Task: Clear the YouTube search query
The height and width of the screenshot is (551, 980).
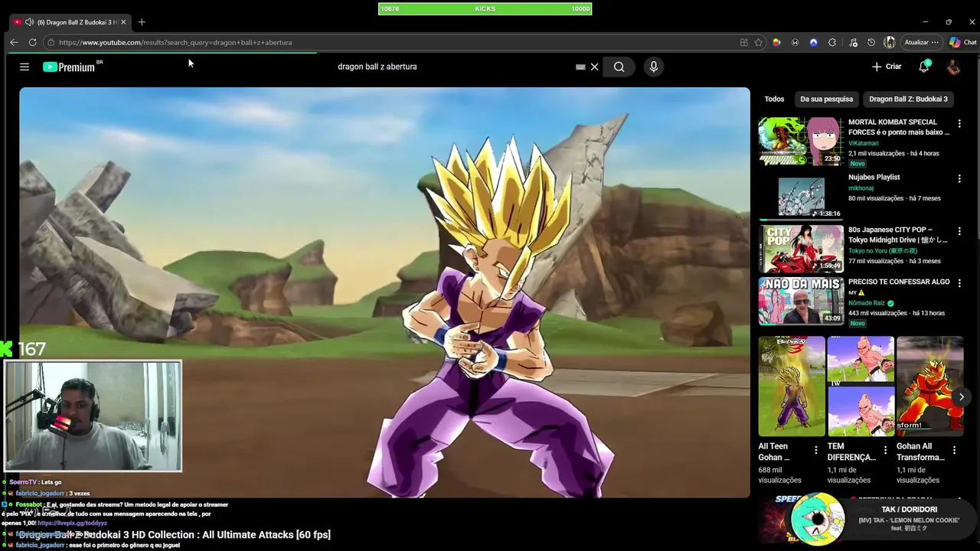Action: coord(594,67)
